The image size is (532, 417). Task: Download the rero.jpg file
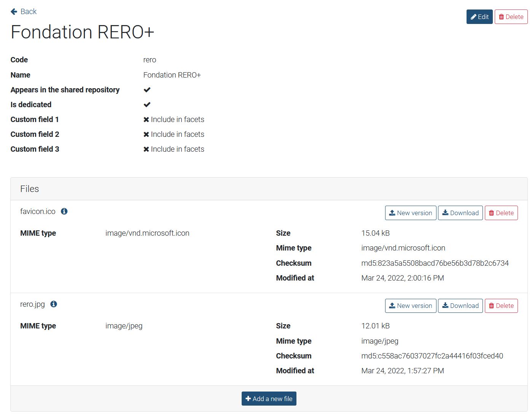pos(460,306)
